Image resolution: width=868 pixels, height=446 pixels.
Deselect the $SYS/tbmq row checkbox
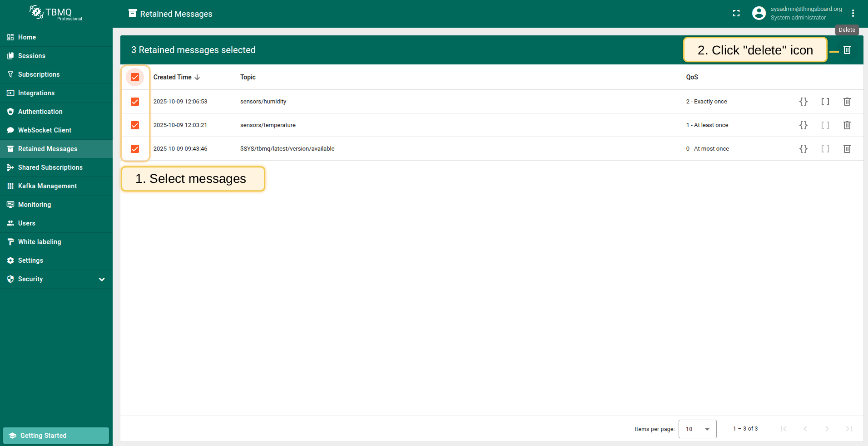(135, 149)
